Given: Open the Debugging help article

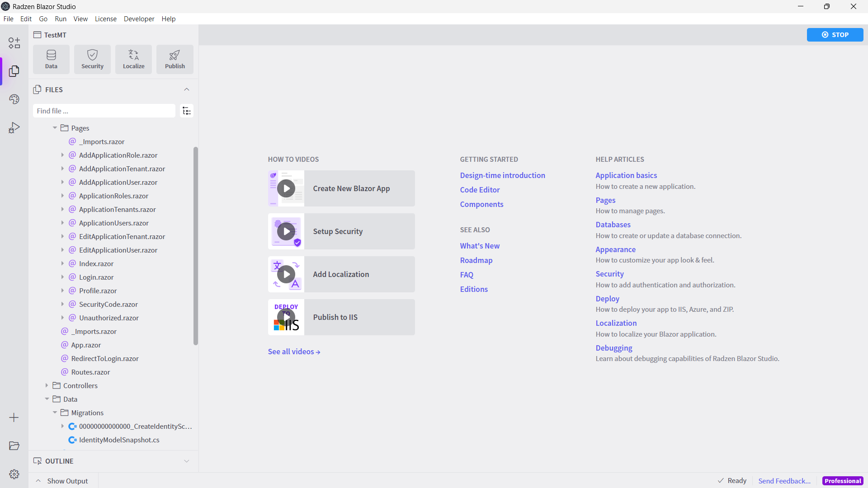Looking at the screenshot, I should coord(613,348).
